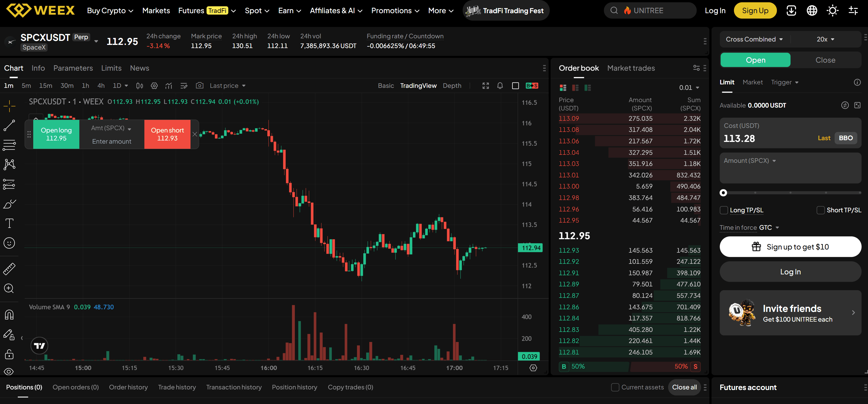Expand the SPCXUSDT pair selector arrow
This screenshot has width=868, height=404.
96,41
